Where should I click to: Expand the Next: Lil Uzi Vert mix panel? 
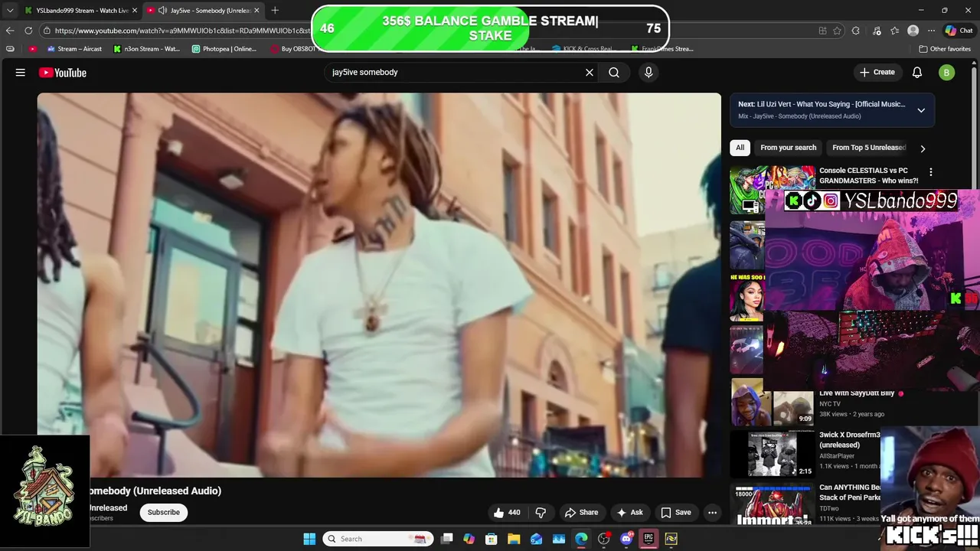click(x=921, y=110)
